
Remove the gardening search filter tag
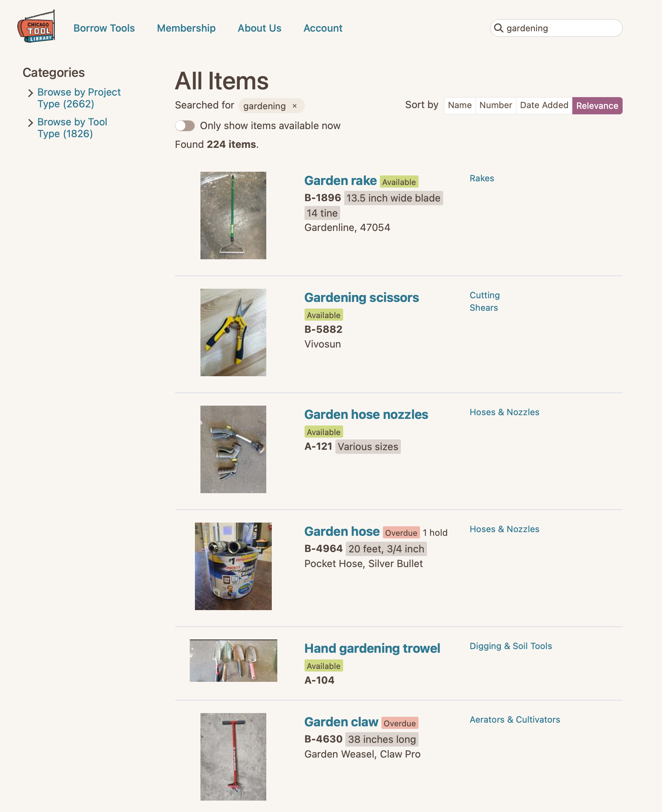click(294, 106)
